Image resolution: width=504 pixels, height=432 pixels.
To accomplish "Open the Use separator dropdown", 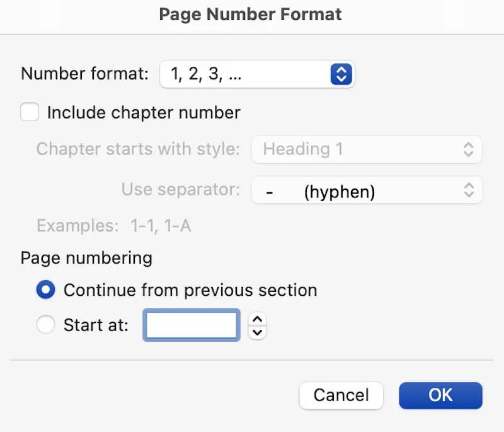I will (x=367, y=190).
